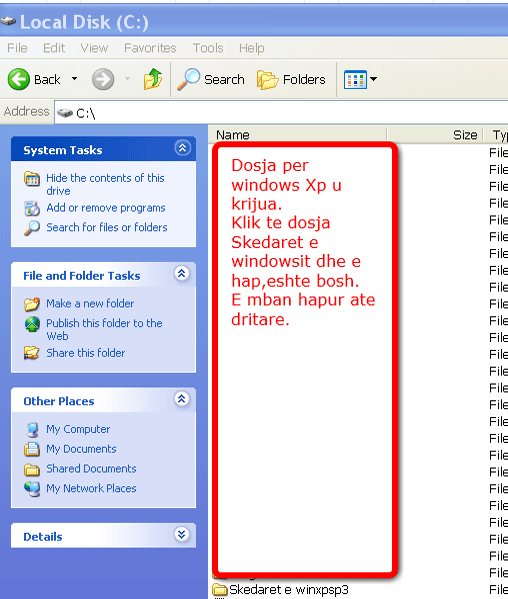Open the Views dropdown arrow
This screenshot has height=599, width=508.
pos(373,79)
